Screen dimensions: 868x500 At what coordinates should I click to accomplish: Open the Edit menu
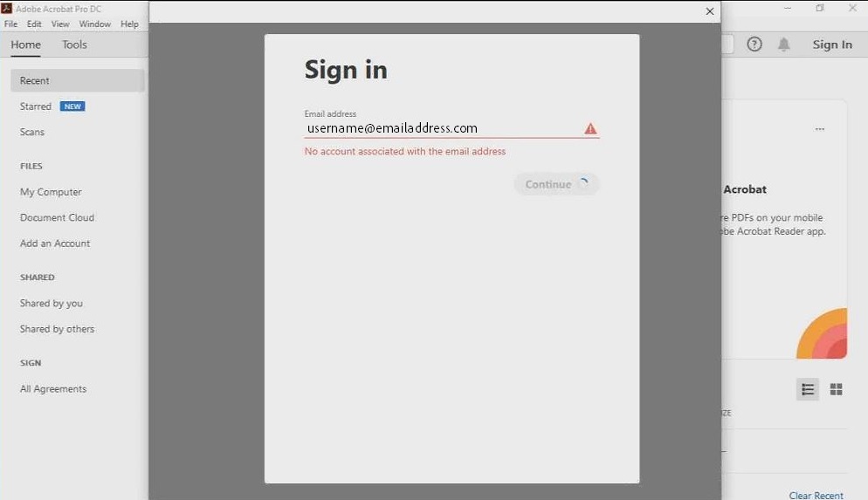[x=34, y=24]
